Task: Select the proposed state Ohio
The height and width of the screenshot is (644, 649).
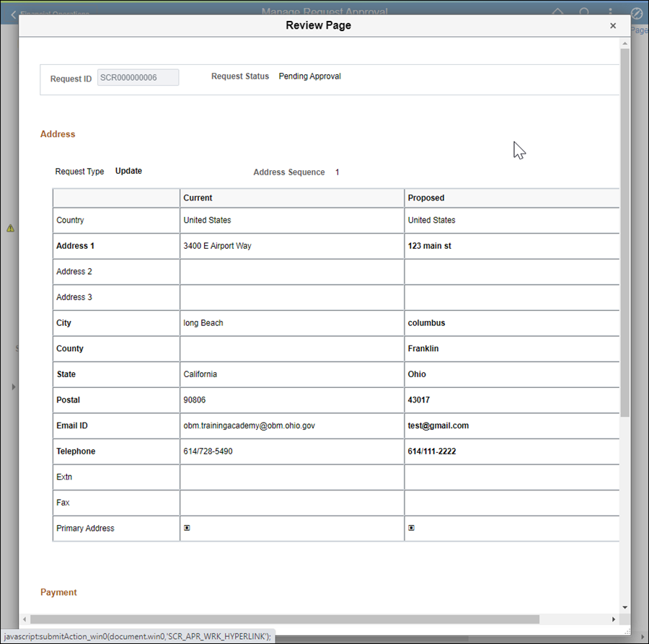Action: (417, 374)
